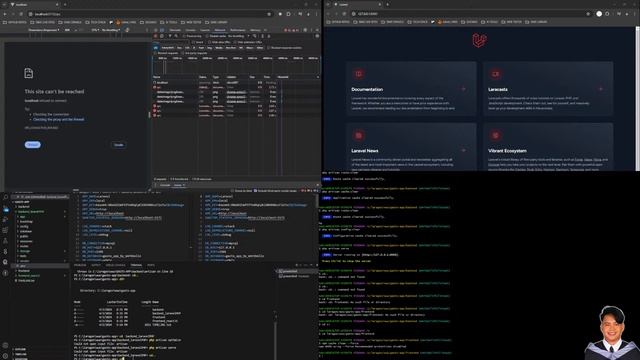Rotate the device viewport icon

127,30
